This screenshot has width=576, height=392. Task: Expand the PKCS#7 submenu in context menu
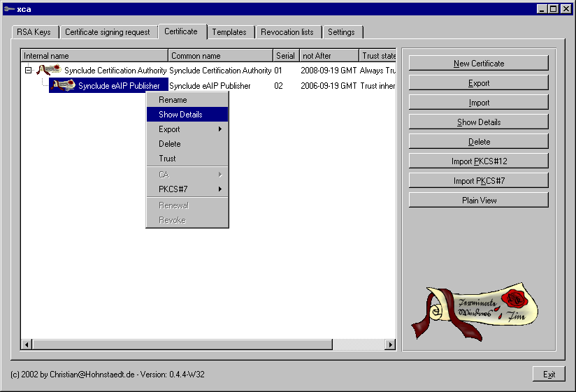coord(187,189)
